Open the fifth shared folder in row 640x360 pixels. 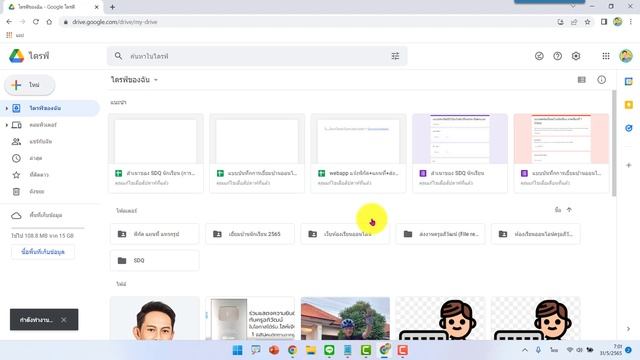pyautogui.click(x=536, y=234)
